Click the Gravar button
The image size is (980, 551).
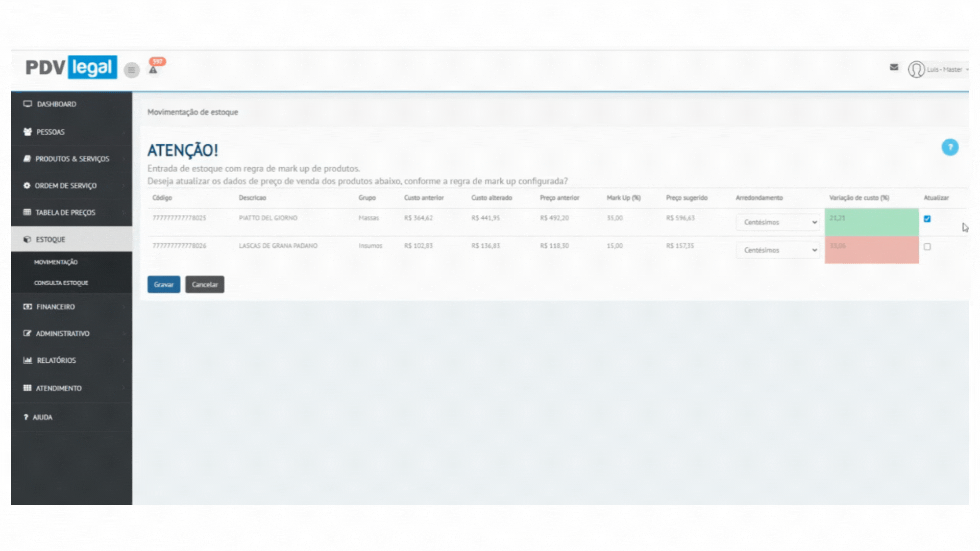(x=163, y=285)
